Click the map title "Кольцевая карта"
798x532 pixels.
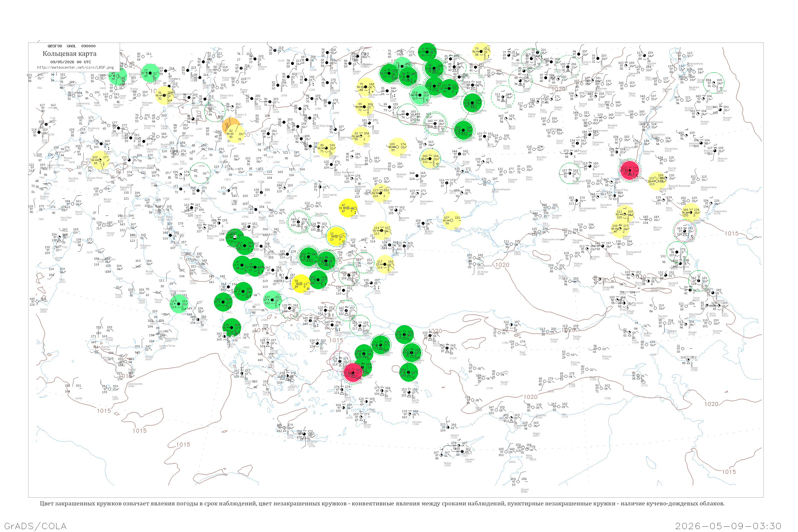(69, 54)
